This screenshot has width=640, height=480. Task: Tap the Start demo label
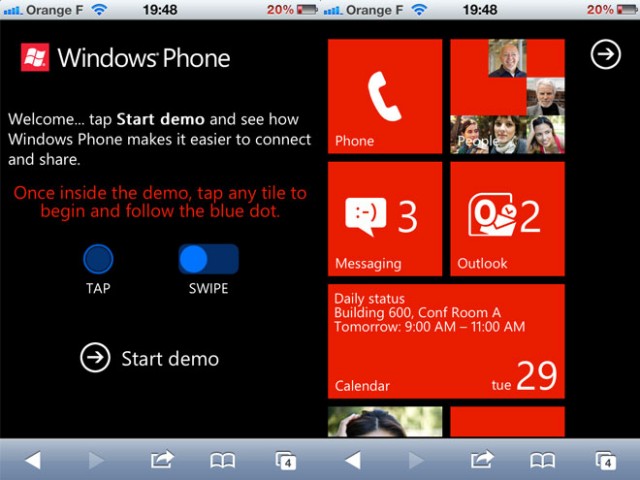pyautogui.click(x=170, y=359)
